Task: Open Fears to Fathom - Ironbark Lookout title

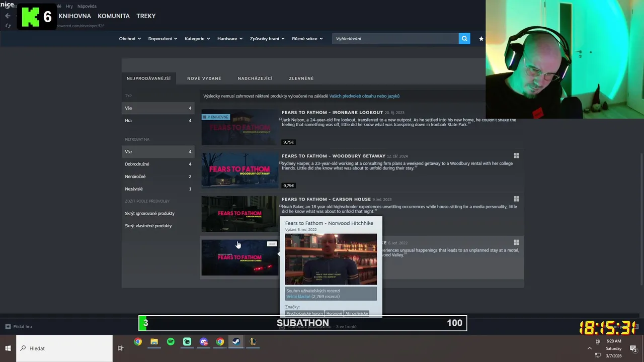Action: (x=332, y=113)
